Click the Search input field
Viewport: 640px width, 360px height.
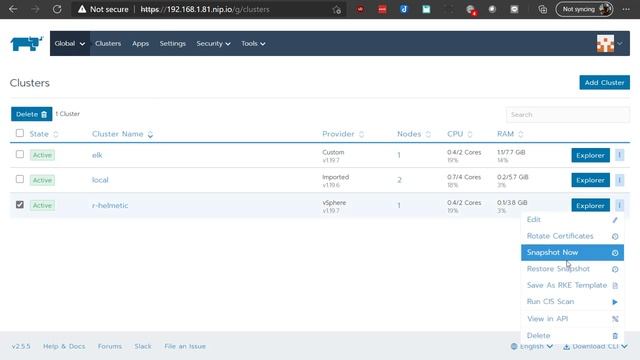coord(568,115)
